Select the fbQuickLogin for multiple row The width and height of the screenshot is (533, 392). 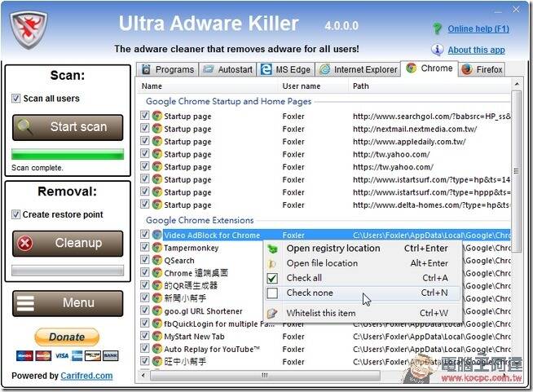[x=324, y=324]
